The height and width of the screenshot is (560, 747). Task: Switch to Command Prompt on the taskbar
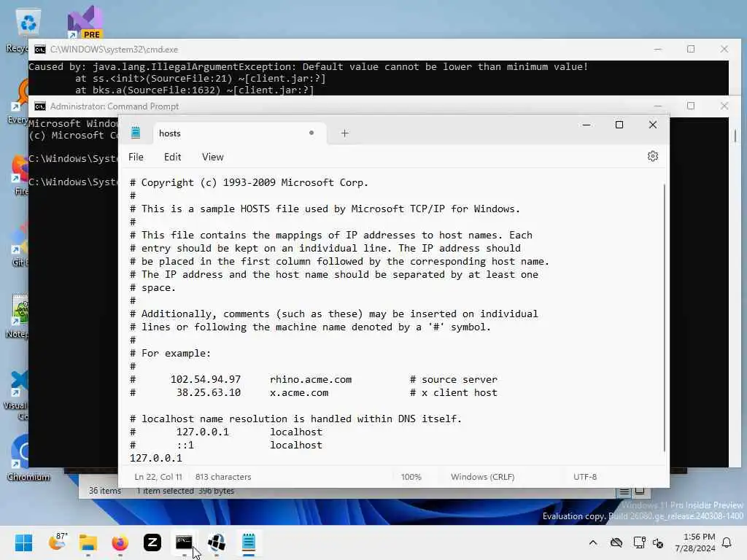[184, 542]
